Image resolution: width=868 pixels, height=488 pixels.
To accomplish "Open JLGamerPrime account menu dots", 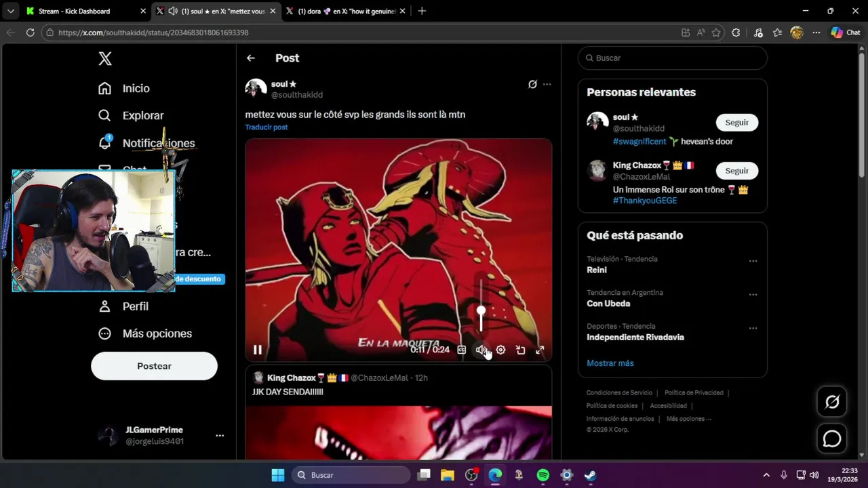I will [220, 435].
